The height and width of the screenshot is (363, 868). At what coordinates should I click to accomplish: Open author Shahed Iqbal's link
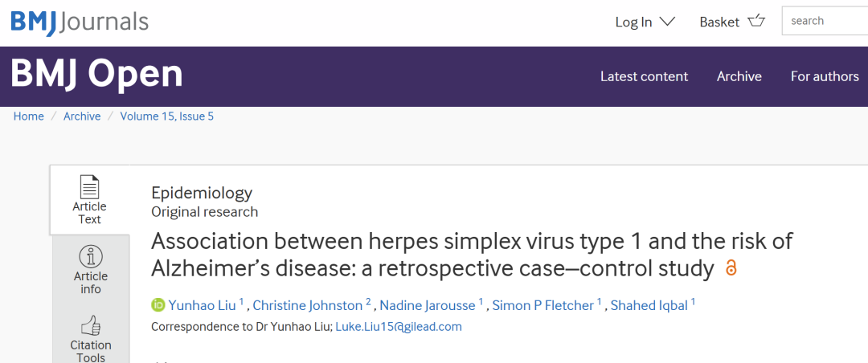click(649, 305)
